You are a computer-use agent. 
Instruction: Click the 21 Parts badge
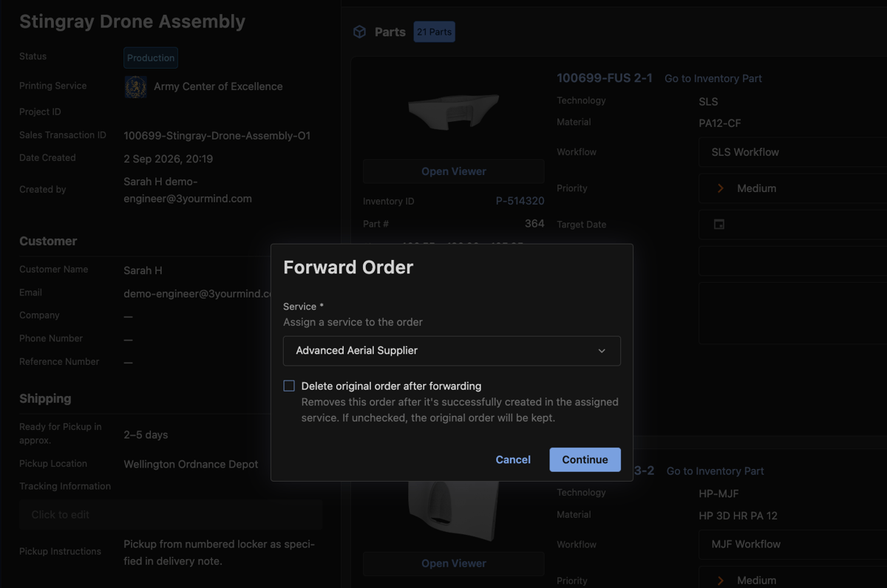pos(435,32)
